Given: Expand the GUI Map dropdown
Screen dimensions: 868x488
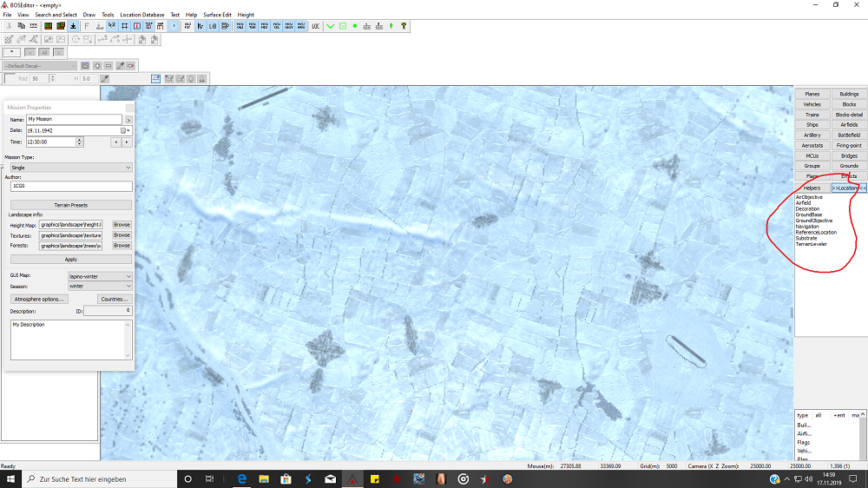Looking at the screenshot, I should click(x=100, y=275).
